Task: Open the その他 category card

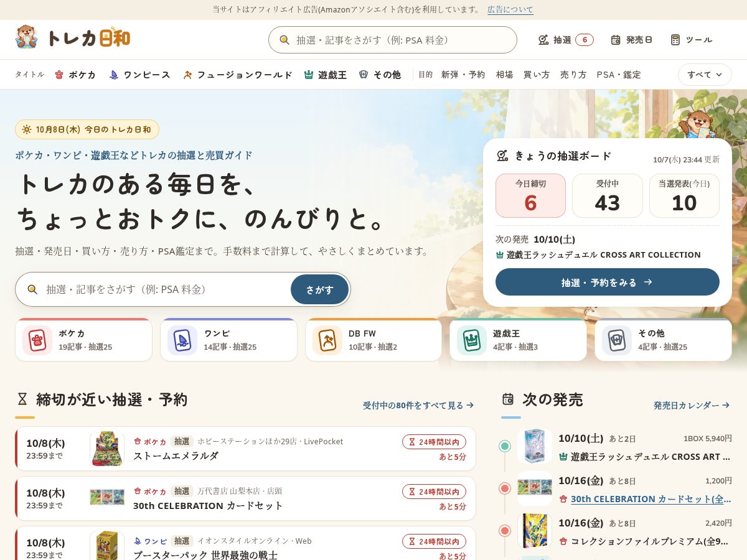Action: tap(663, 340)
